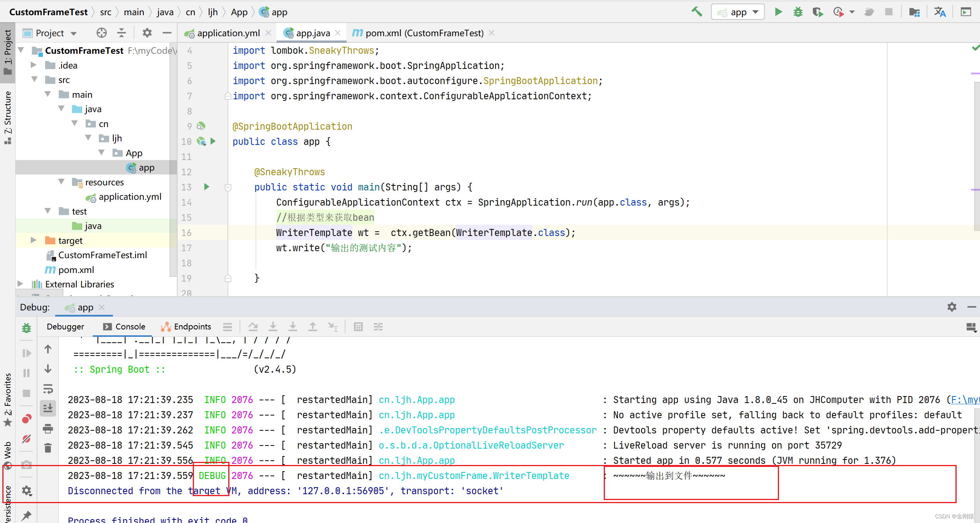Hide the Project panel with minus icon
The width and height of the screenshot is (980, 523).
point(167,33)
